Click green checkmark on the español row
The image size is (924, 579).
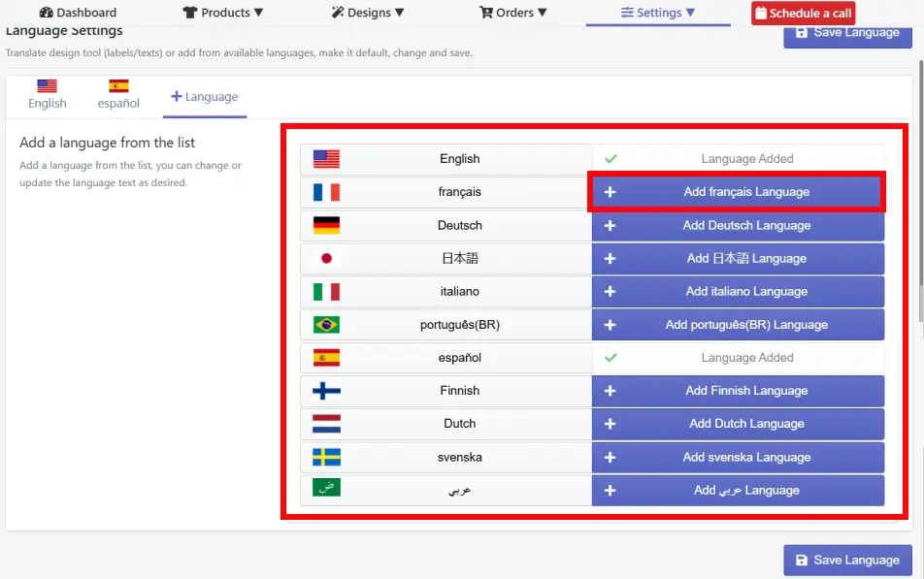(x=610, y=358)
